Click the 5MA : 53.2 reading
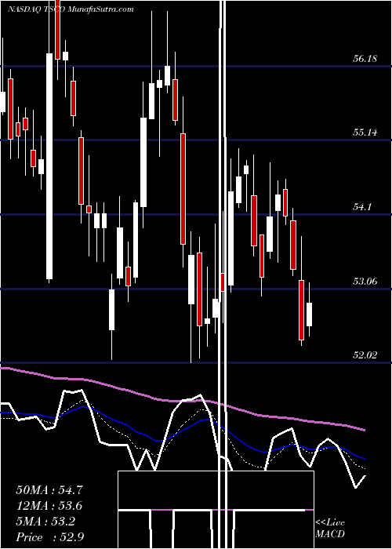Screen dimensions: 392x549 tap(45, 522)
